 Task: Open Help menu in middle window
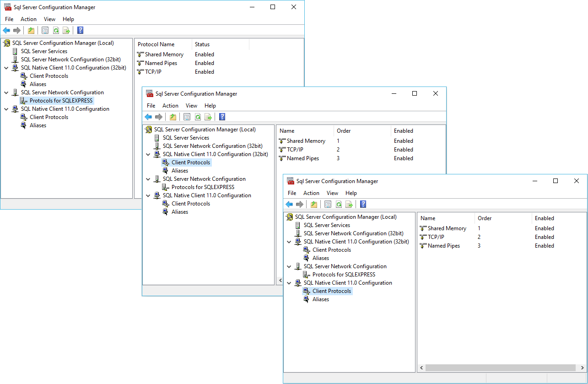pyautogui.click(x=210, y=106)
